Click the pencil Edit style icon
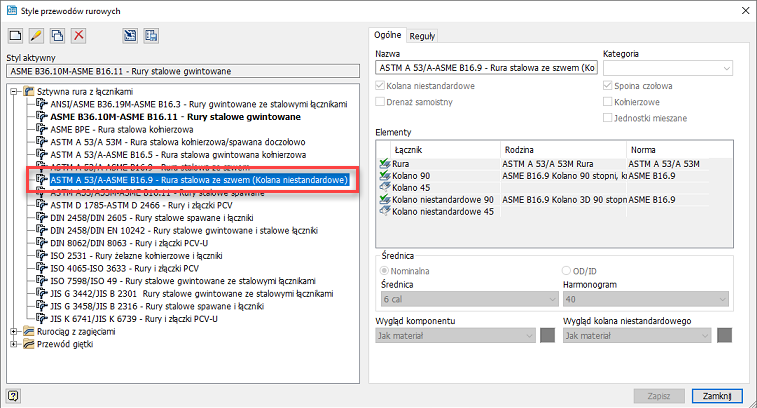757x408 pixels. click(x=36, y=35)
